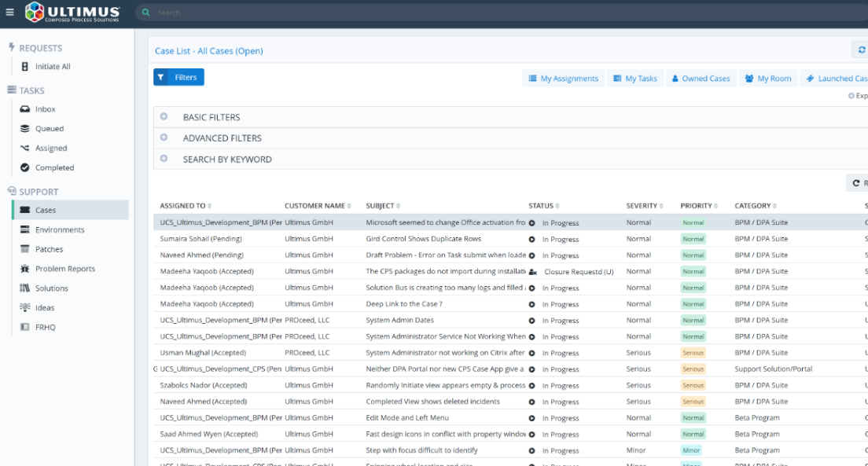Viewport: 868px width, 466px height.
Task: Click 'Sumaira Sohail (Pending)' assignee
Action: click(201, 239)
